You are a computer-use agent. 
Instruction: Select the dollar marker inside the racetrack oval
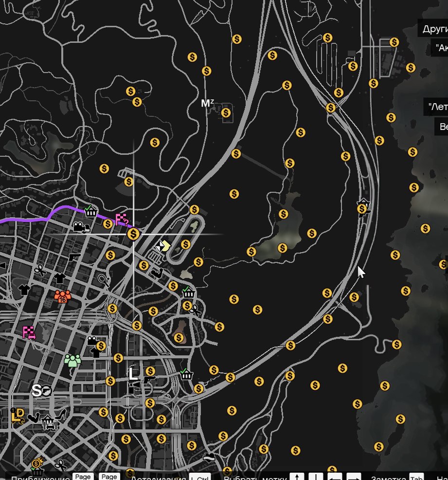coord(186,244)
